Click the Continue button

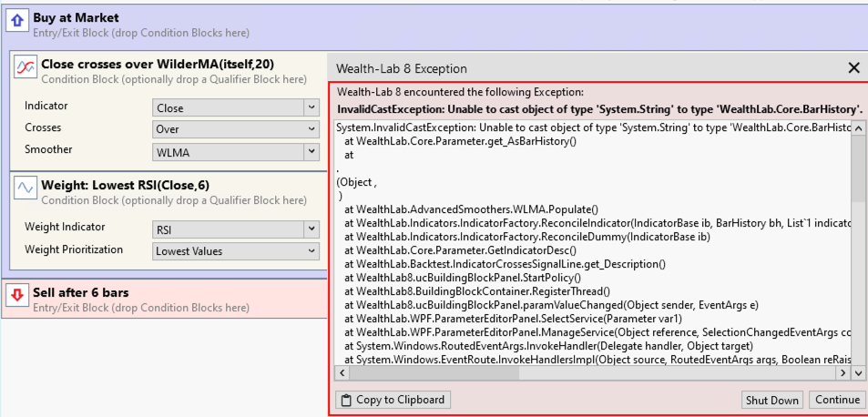tap(837, 400)
